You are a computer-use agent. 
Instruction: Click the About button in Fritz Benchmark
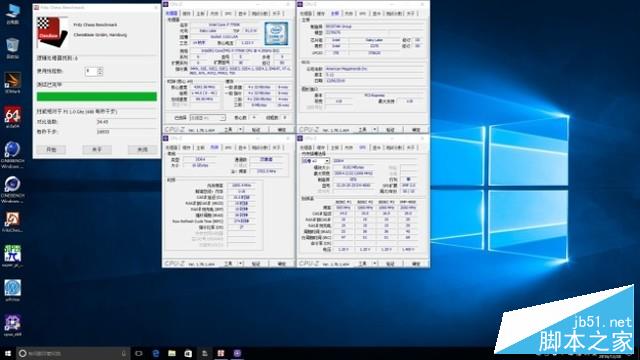[x=97, y=149]
